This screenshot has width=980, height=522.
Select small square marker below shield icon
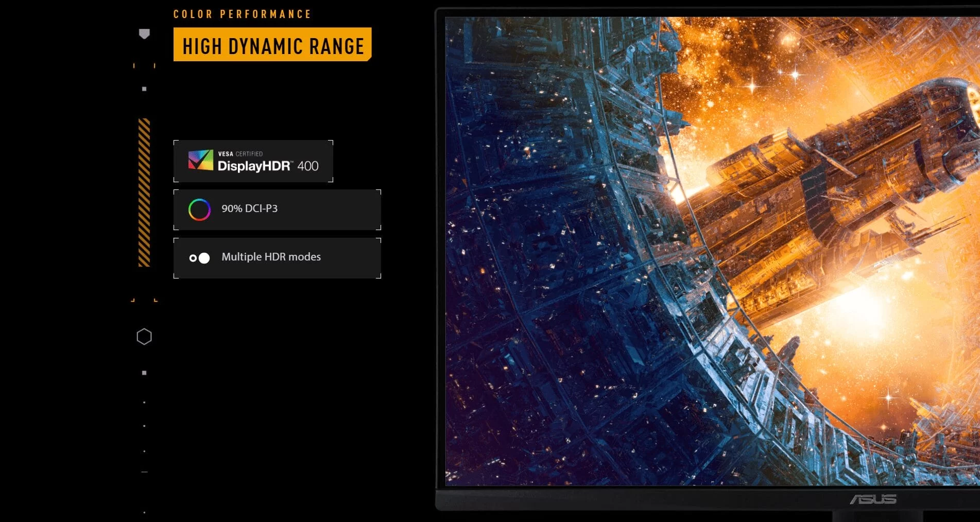(144, 89)
